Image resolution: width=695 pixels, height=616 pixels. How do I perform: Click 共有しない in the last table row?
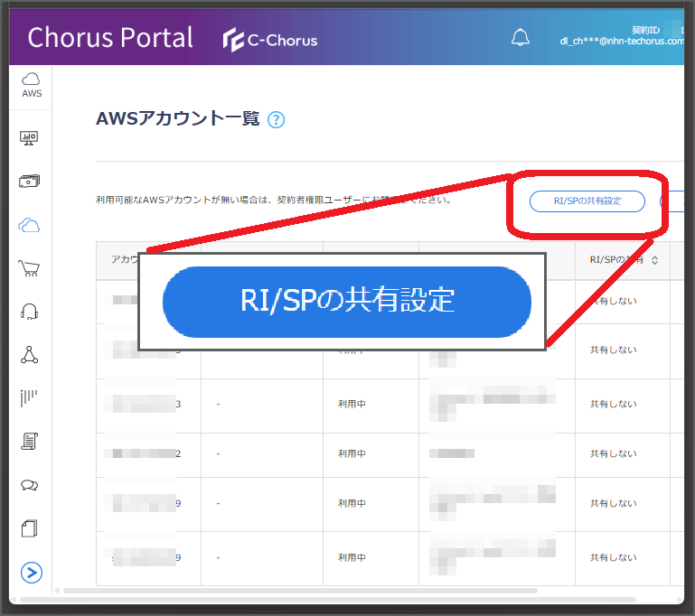[x=613, y=557]
